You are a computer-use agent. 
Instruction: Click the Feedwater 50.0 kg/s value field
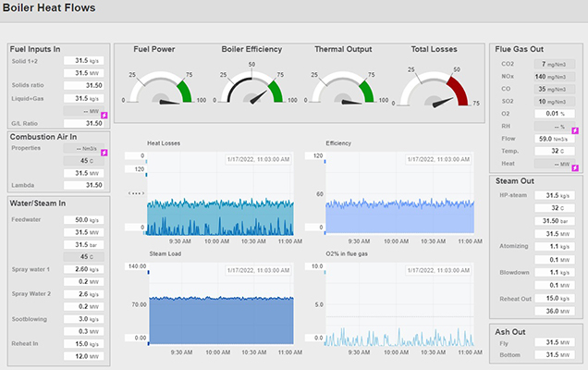(x=88, y=219)
